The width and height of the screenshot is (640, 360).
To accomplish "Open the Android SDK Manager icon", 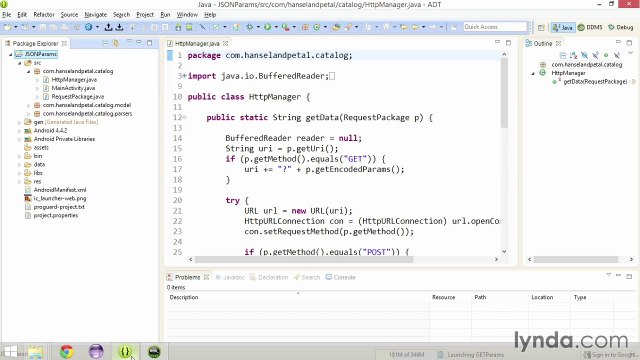I will (x=178, y=27).
